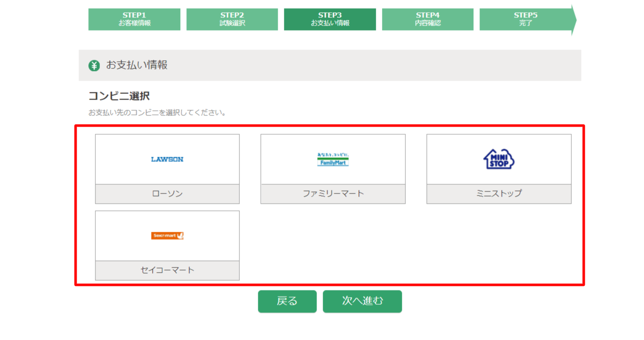Choose the FamilyMart logo

click(x=333, y=159)
